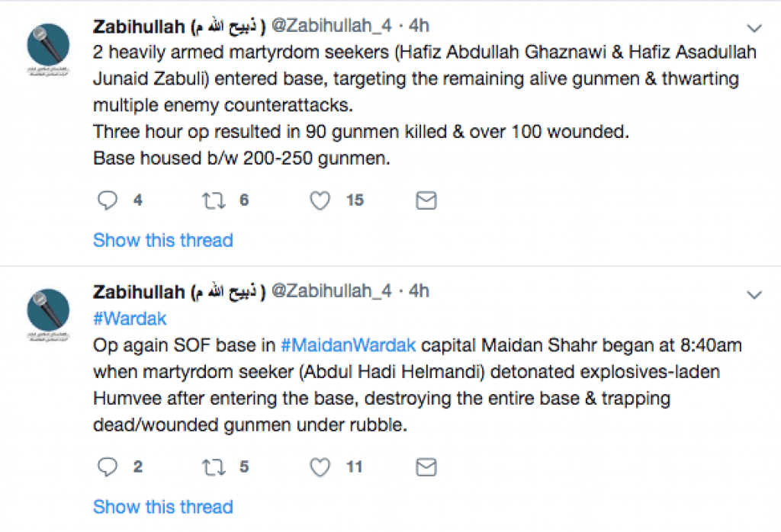Like the first tweet with 15 likes
The width and height of the screenshot is (781, 532).
[x=320, y=200]
